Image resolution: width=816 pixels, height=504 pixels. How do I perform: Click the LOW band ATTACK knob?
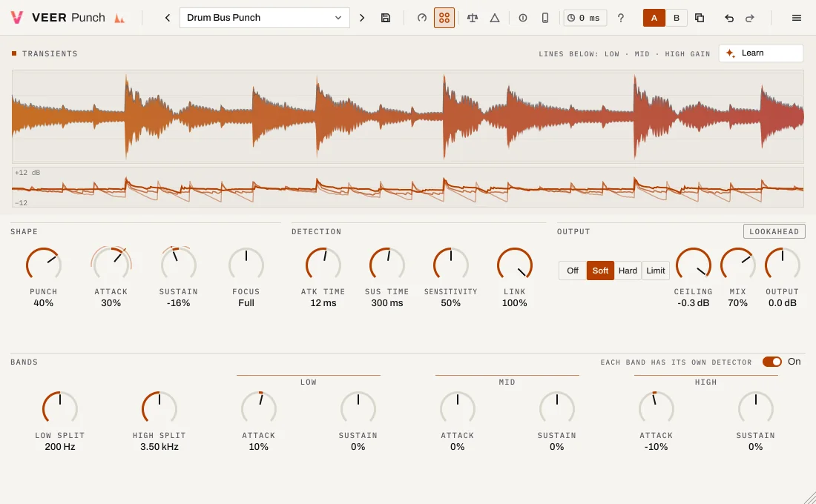point(259,408)
